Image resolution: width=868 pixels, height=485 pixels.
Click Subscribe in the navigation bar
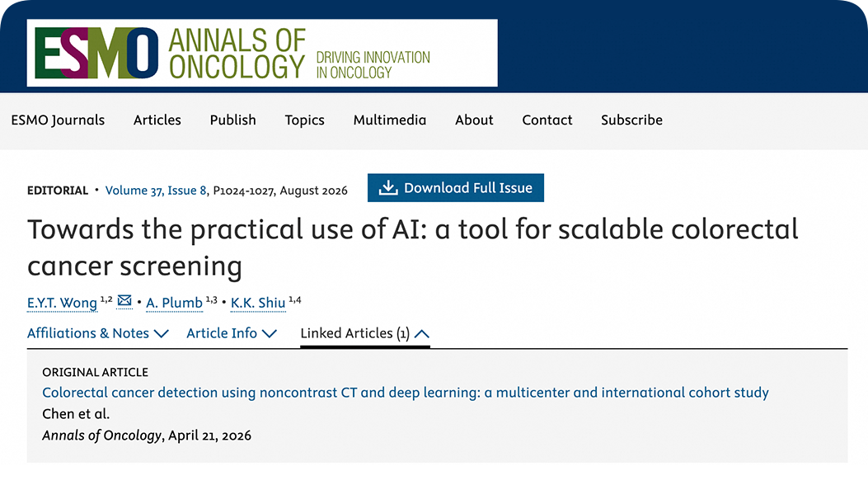point(631,120)
